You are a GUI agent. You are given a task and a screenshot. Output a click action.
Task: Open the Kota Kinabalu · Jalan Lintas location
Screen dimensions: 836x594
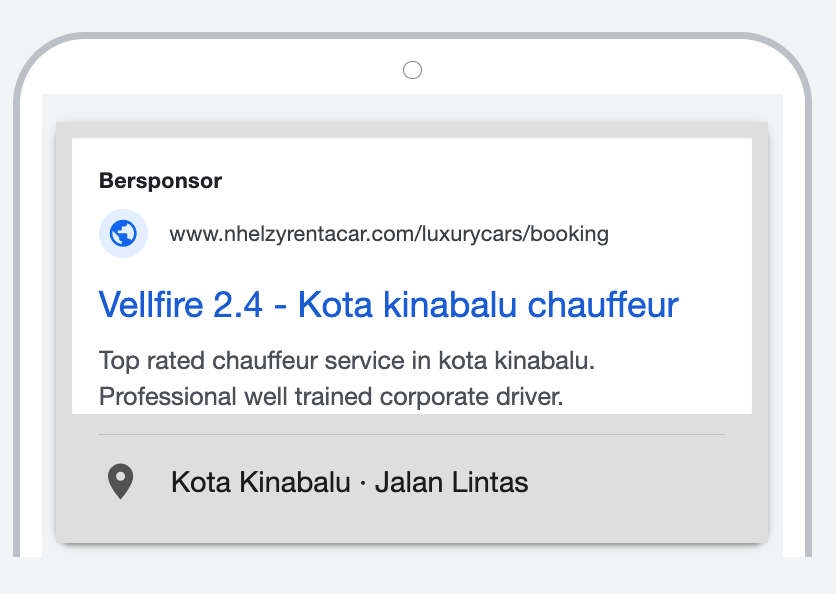point(349,483)
